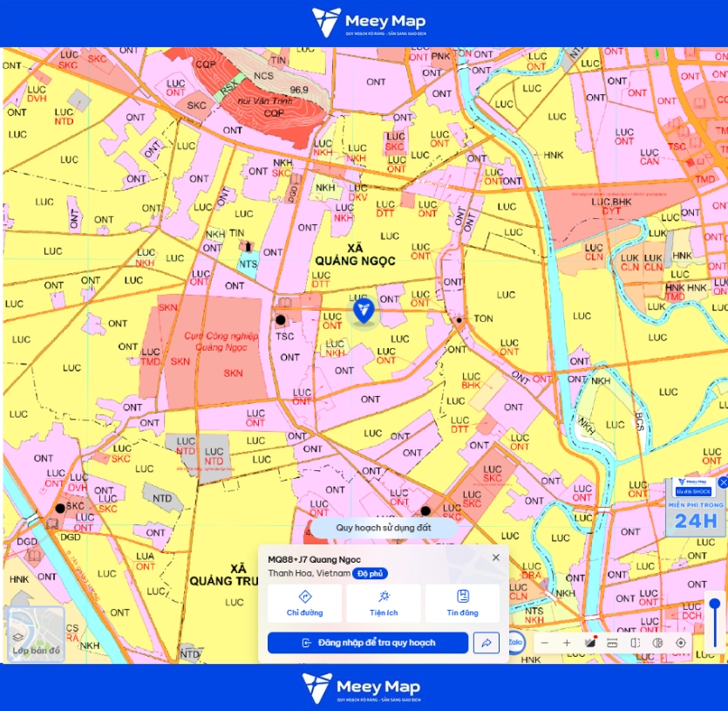Open Chỉ đường directions

[304, 603]
